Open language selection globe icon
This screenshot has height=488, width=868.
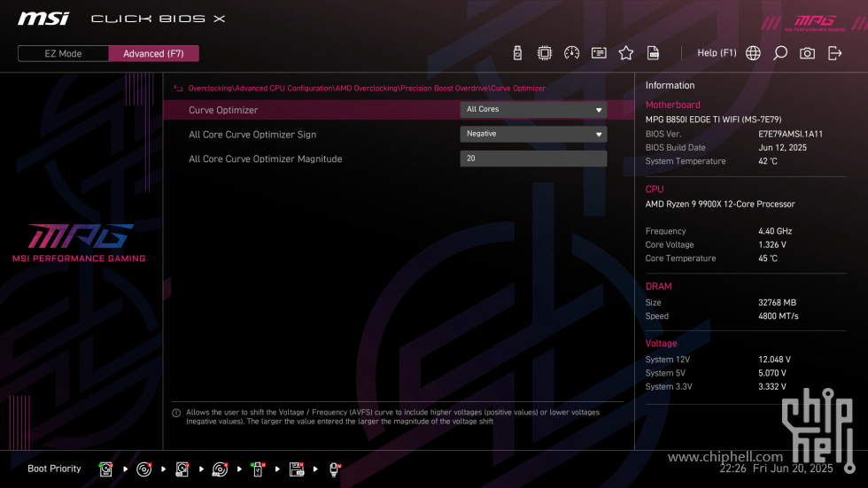pos(753,53)
